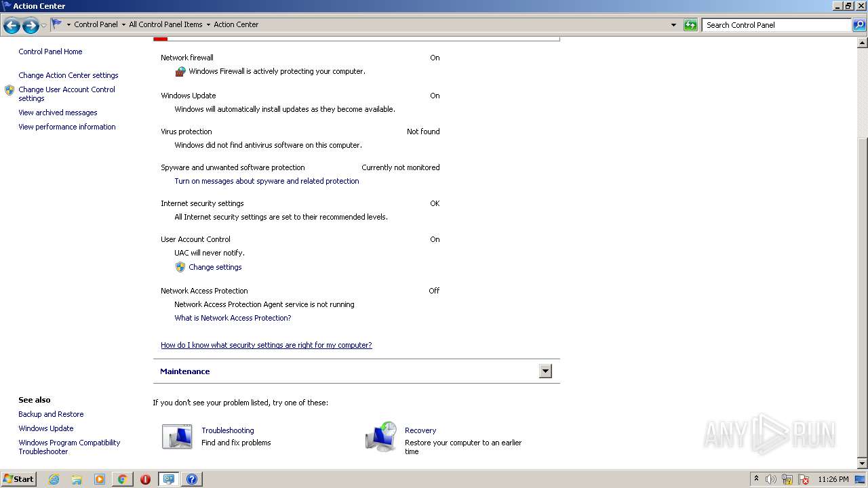Click the search magnifier icon
Viewport: 868px width, 488px height.
point(859,25)
